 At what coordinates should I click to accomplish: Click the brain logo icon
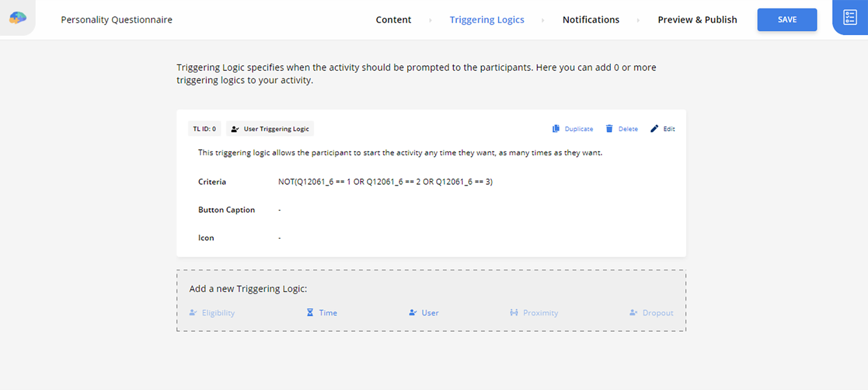pyautogui.click(x=18, y=18)
